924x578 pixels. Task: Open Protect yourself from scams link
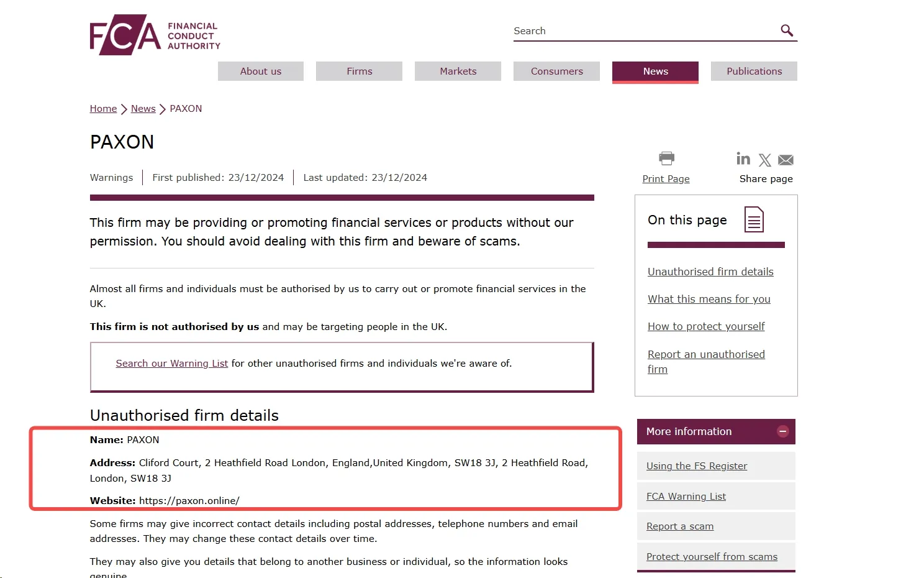click(712, 557)
